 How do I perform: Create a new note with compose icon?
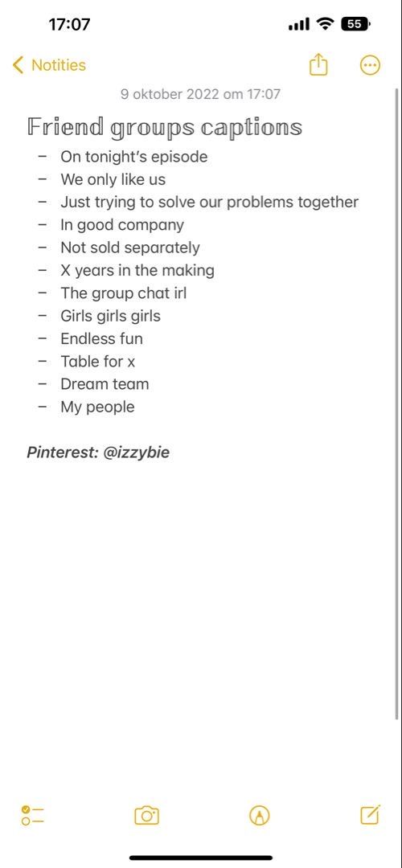click(371, 814)
